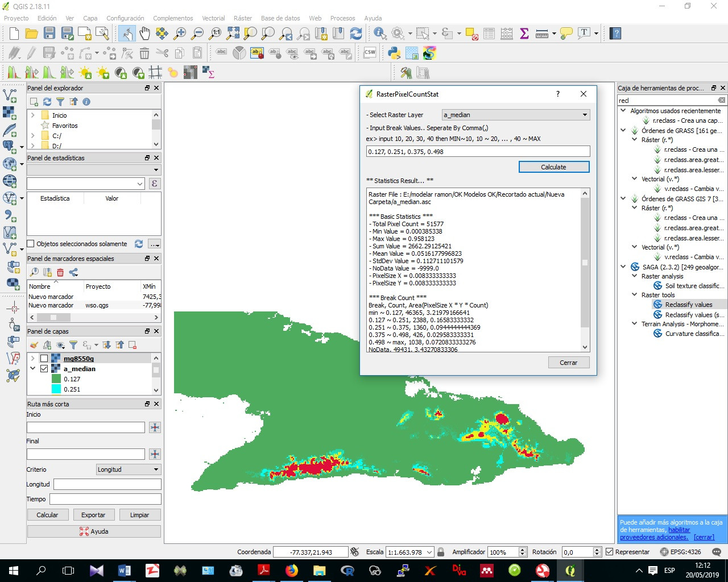Delete the selected spatial bookmark trash icon
This screenshot has width=728, height=582.
coord(60,273)
